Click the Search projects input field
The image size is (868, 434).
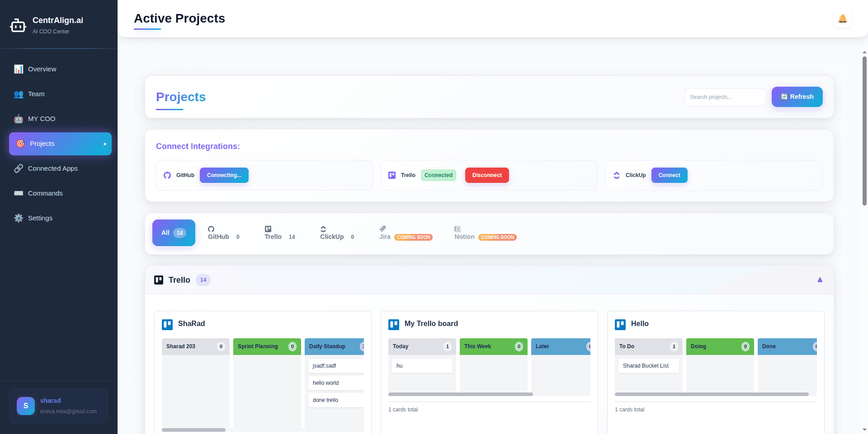click(725, 97)
